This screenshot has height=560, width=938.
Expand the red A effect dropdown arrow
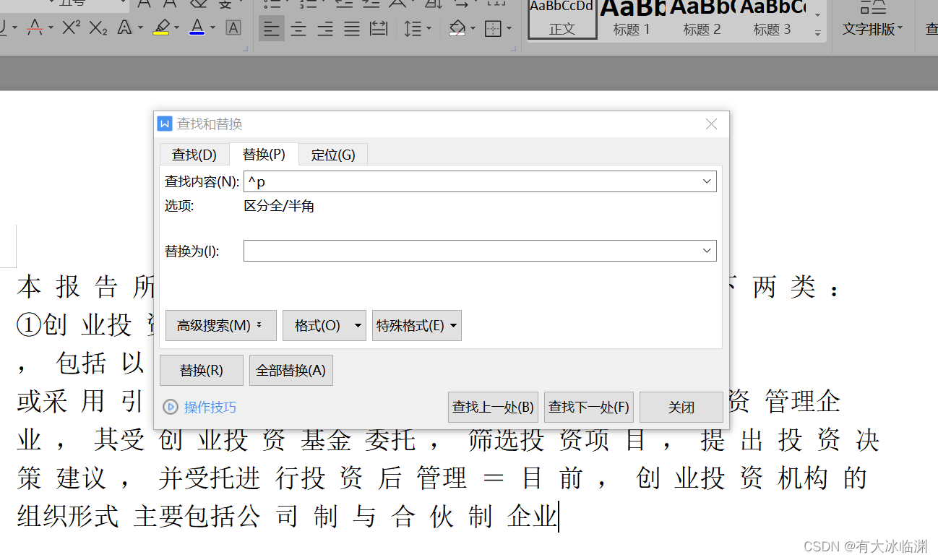(51, 29)
